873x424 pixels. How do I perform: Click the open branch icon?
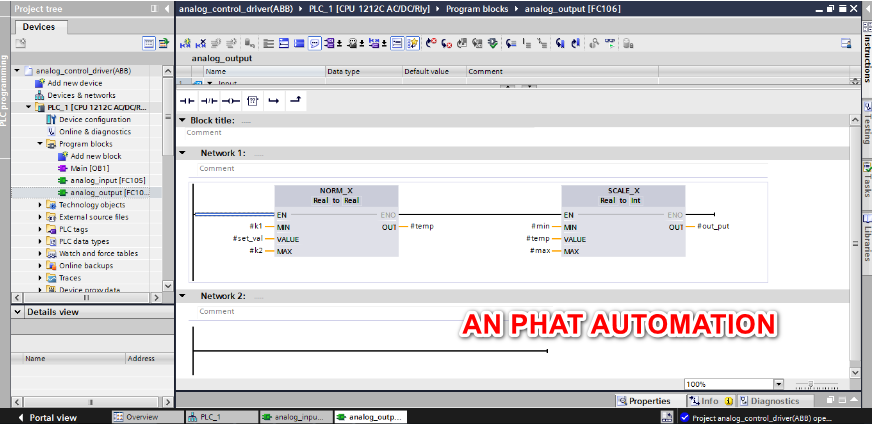coord(273,101)
